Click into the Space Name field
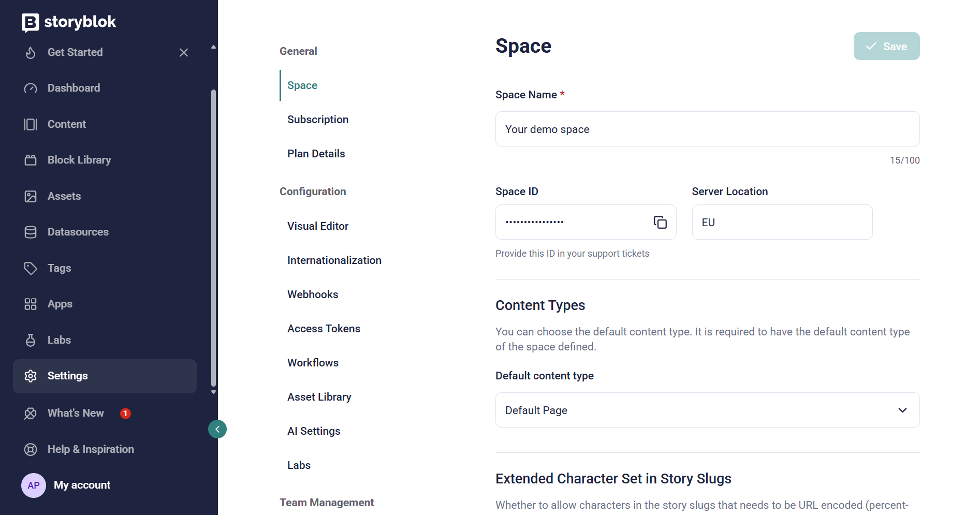980x515 pixels. (707, 129)
